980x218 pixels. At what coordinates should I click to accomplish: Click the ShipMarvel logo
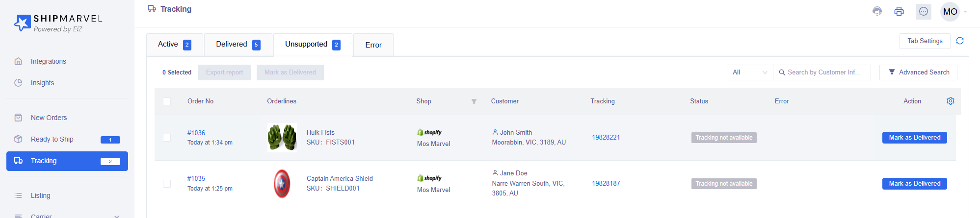[x=58, y=23]
